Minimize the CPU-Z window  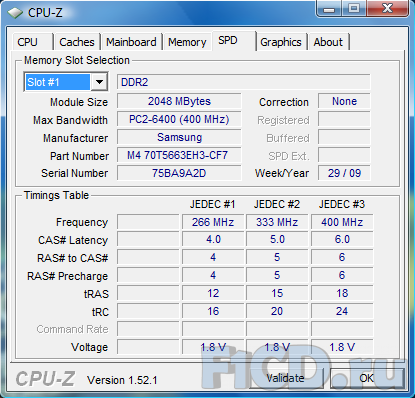[x=328, y=9]
